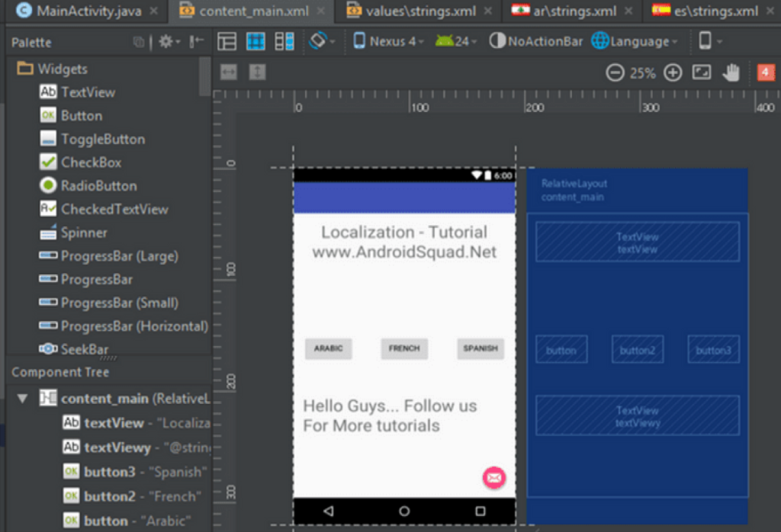Select SeekBar widget in the palette

tap(84, 350)
